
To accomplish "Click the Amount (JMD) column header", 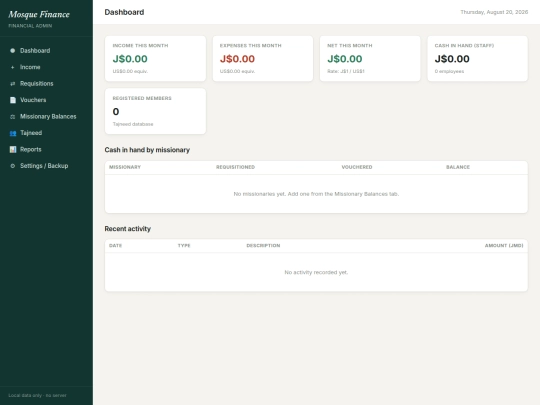I will click(x=504, y=246).
